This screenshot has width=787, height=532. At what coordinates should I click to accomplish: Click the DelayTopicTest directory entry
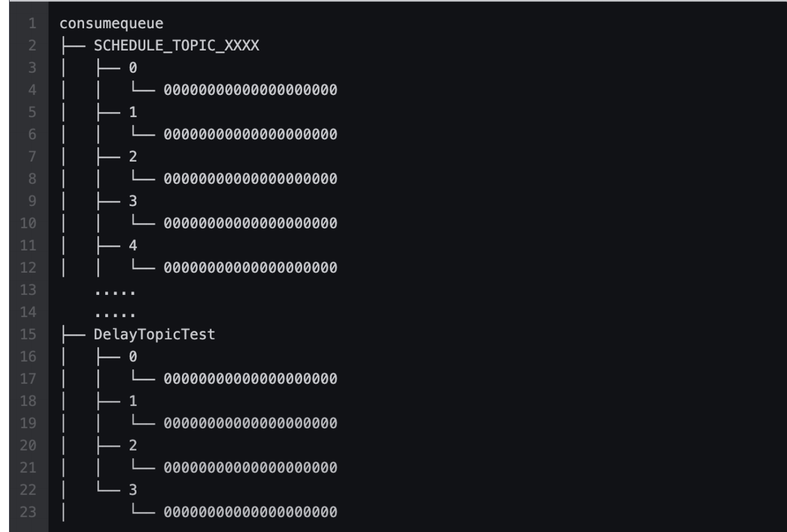click(154, 335)
